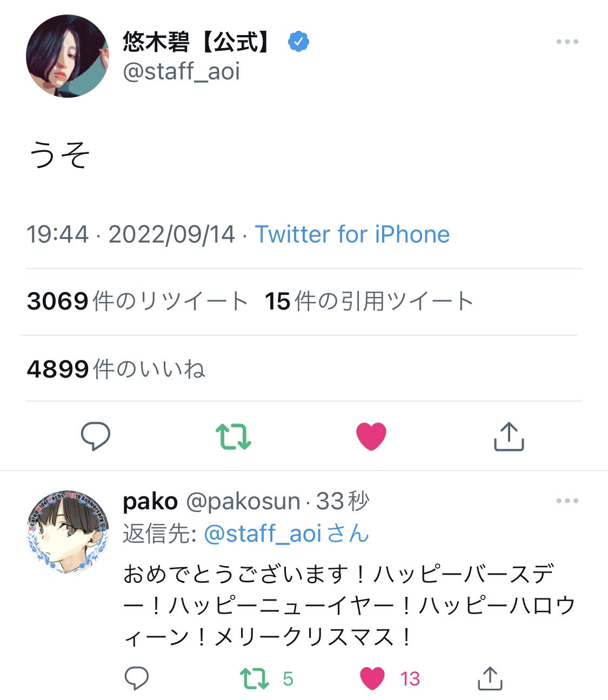Image resolution: width=608 pixels, height=700 pixels.
Task: Reply to the main tweet by staff_aoi
Action: (95, 436)
